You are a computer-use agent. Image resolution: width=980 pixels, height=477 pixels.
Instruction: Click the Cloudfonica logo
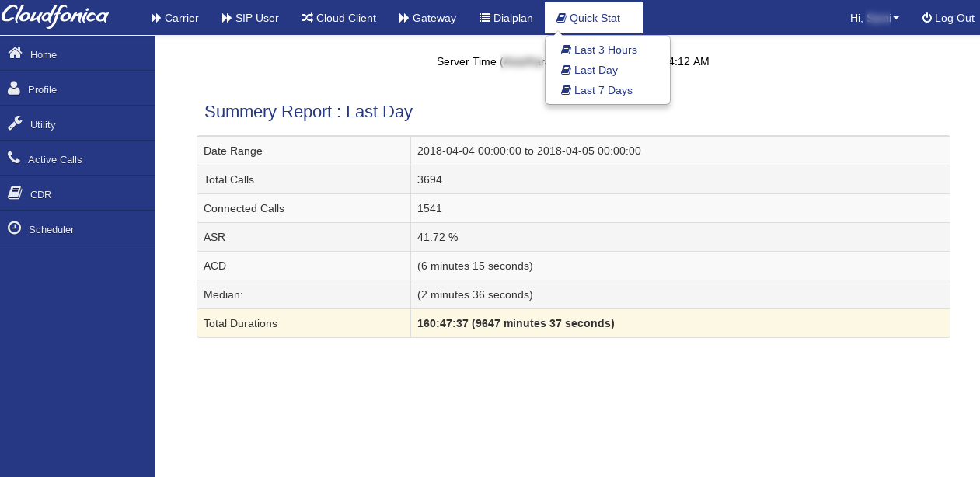[55, 16]
